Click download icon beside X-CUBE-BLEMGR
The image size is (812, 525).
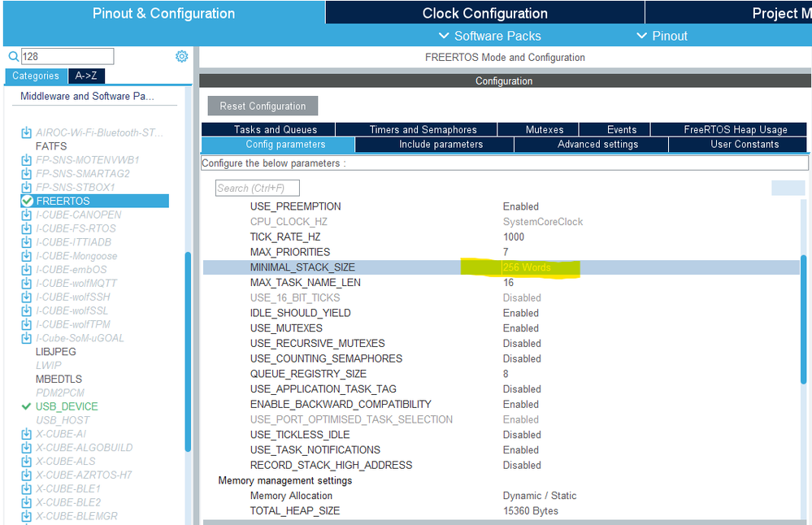click(x=26, y=516)
